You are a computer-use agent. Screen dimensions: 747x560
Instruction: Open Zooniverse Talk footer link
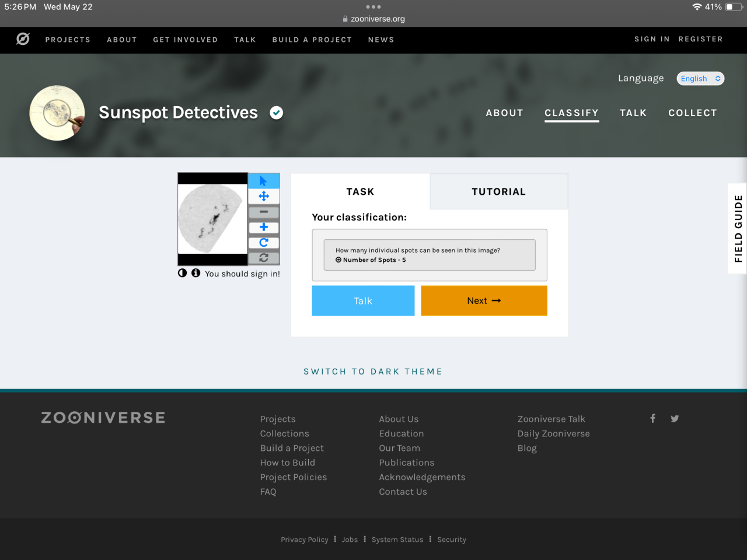[x=551, y=419]
